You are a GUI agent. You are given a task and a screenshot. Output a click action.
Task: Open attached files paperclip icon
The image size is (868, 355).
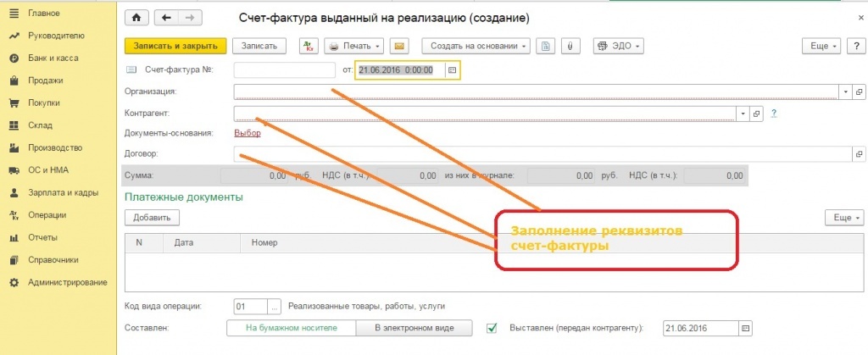click(570, 46)
